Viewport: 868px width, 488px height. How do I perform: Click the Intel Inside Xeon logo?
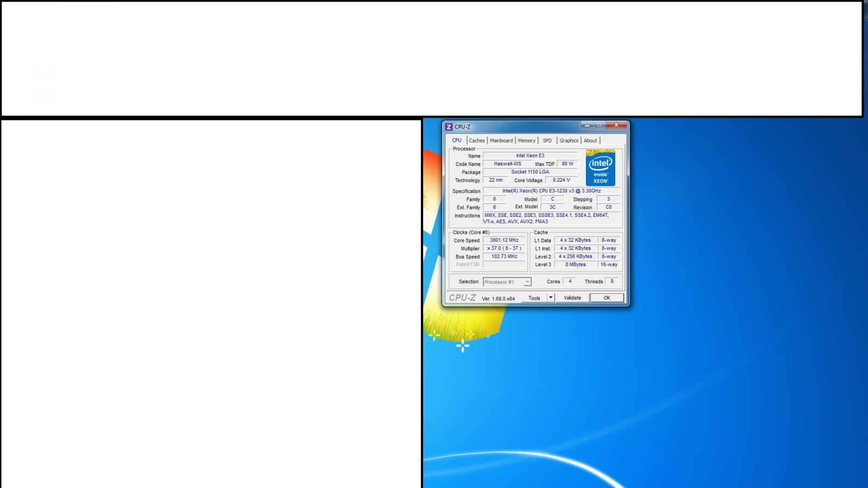pos(601,168)
